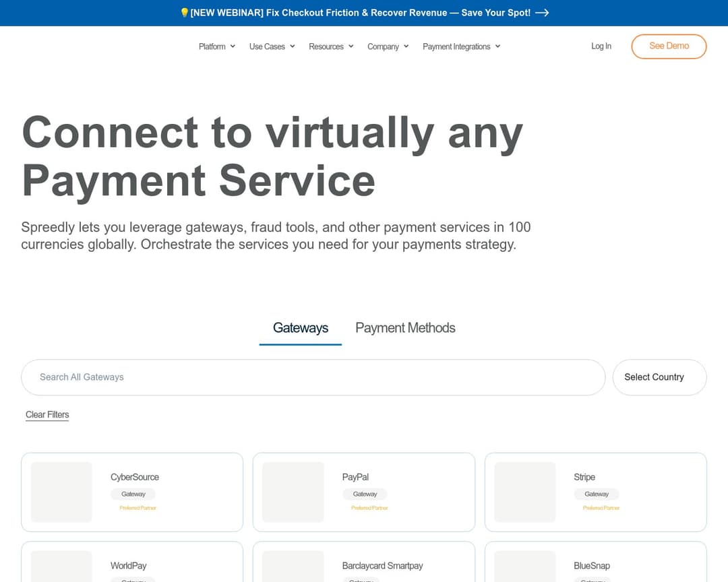The height and width of the screenshot is (582, 728).
Task: Expand the Payment Integrations menu chevron
Action: click(497, 46)
